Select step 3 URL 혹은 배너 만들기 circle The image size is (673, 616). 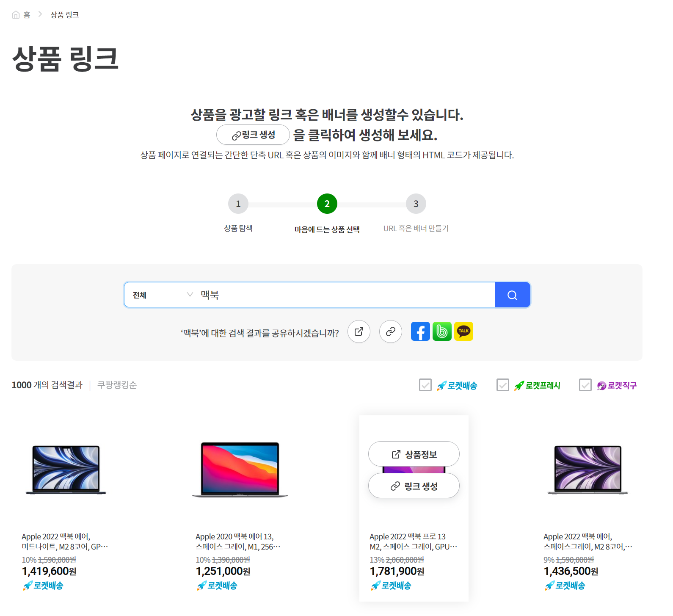point(416,204)
